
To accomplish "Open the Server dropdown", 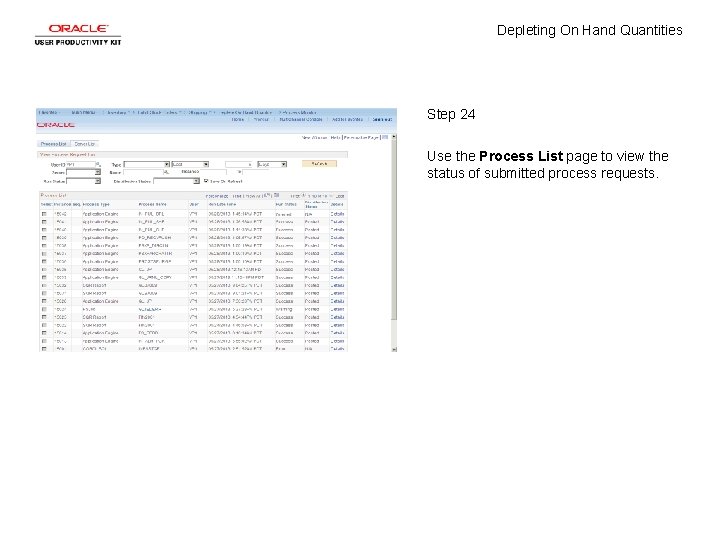I will click(x=83, y=172).
